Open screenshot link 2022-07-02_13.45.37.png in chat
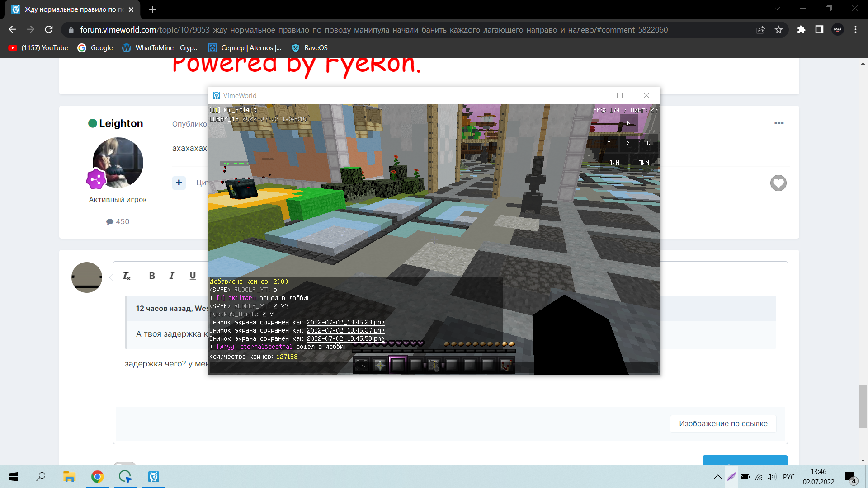Viewport: 868px width, 488px height. [345, 330]
